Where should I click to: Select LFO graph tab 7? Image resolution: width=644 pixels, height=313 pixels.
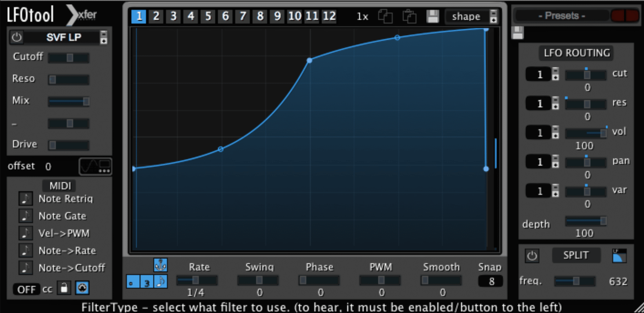pos(243,16)
